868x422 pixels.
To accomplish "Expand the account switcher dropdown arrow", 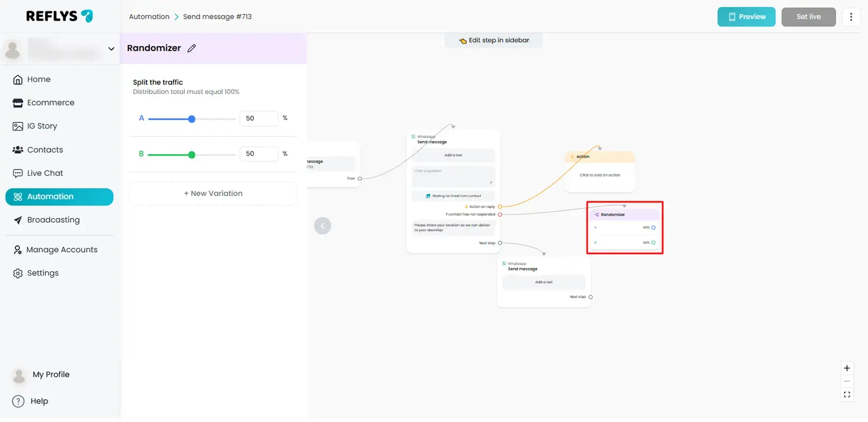I will tap(111, 49).
